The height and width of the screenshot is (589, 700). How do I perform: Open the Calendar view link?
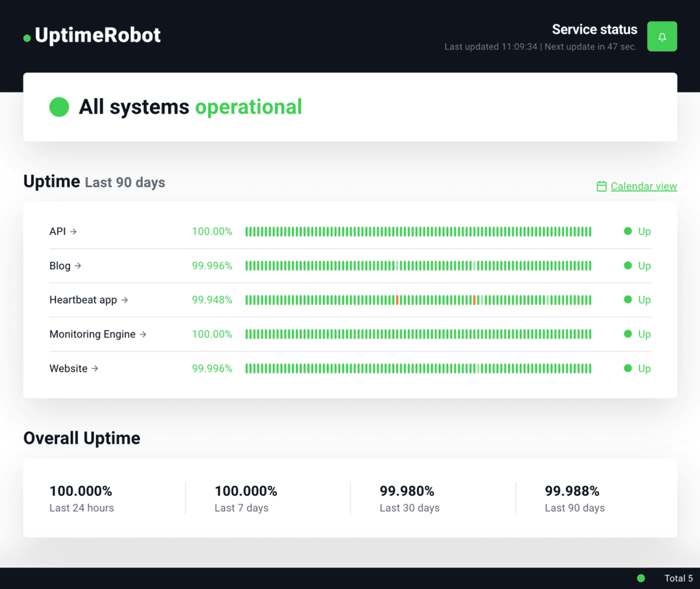pos(643,186)
